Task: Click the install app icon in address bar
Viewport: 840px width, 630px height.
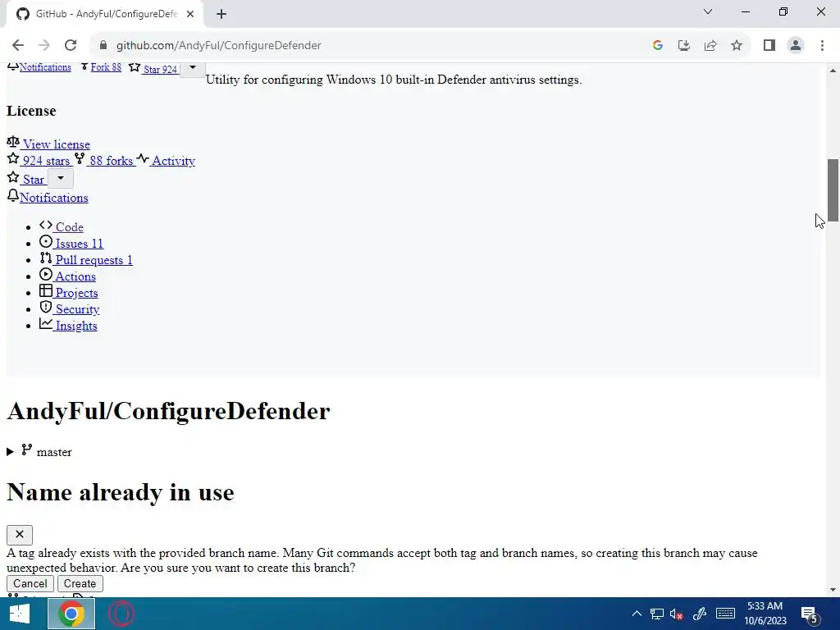Action: [684, 46]
